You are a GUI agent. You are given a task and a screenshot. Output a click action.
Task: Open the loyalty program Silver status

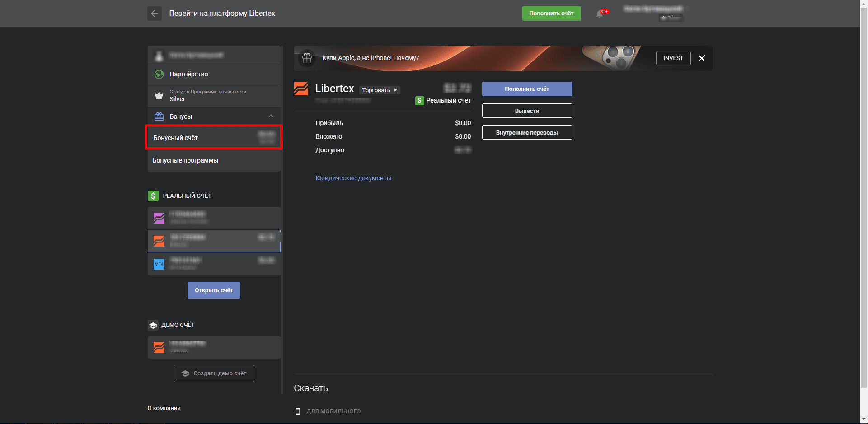pyautogui.click(x=214, y=96)
